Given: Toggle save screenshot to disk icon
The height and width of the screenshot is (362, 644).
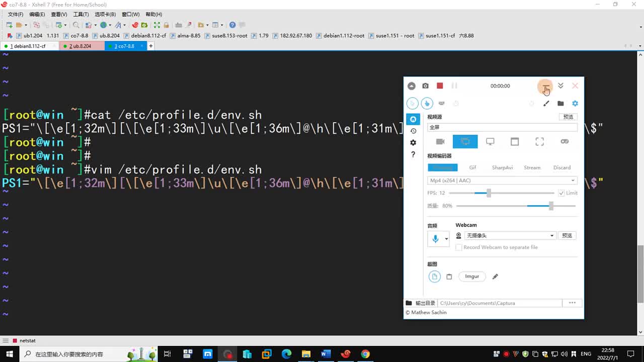Looking at the screenshot, I should click(x=435, y=277).
